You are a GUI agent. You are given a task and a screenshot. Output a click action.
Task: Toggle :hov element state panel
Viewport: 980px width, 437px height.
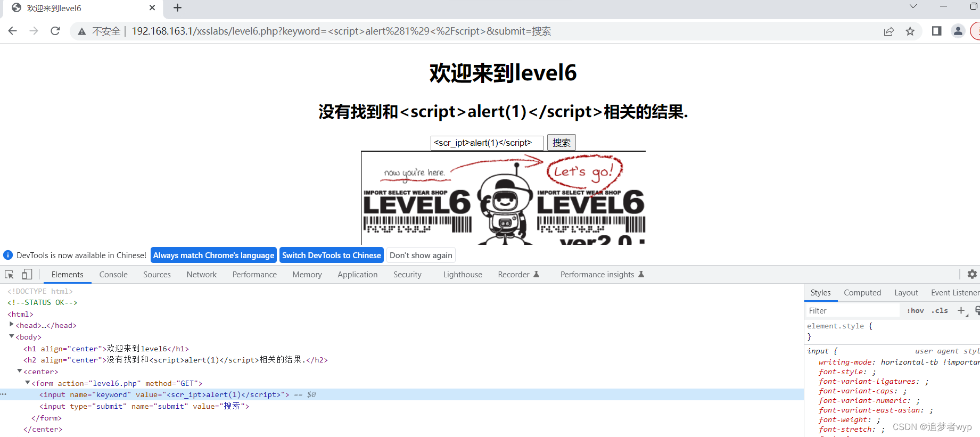(916, 311)
